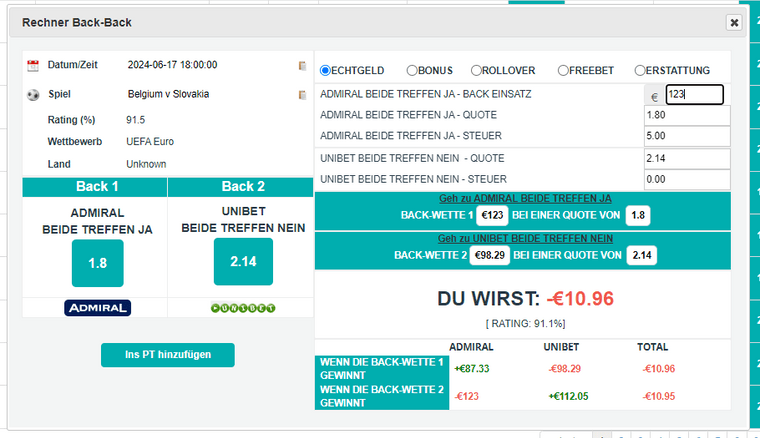This screenshot has height=438, width=760.
Task: Click the Back-Wette 2 quote value 2.14
Action: pyautogui.click(x=642, y=255)
